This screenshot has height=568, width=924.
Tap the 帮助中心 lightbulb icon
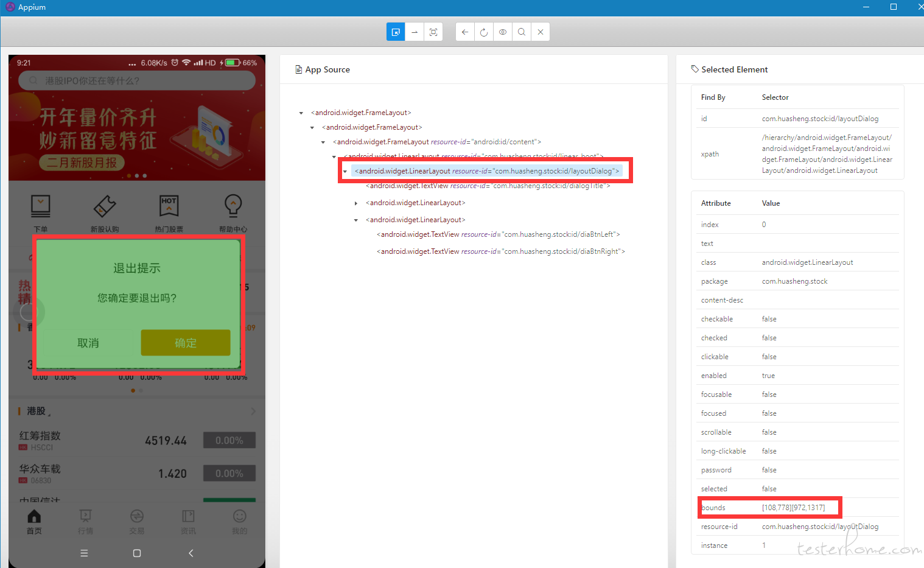click(233, 206)
